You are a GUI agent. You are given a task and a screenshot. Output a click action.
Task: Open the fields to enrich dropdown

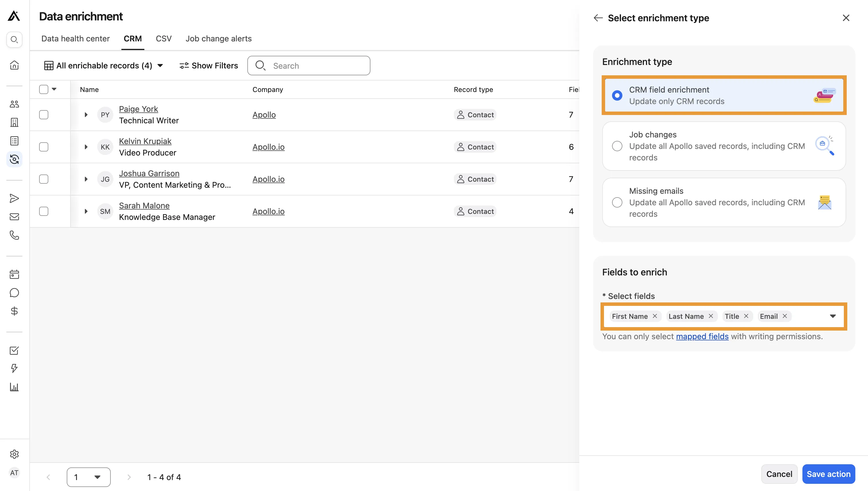point(833,316)
